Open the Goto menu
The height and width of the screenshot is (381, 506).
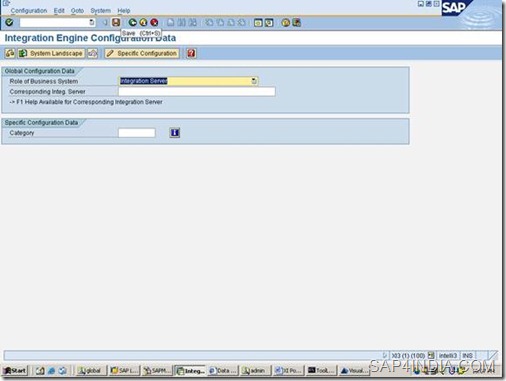(x=77, y=11)
